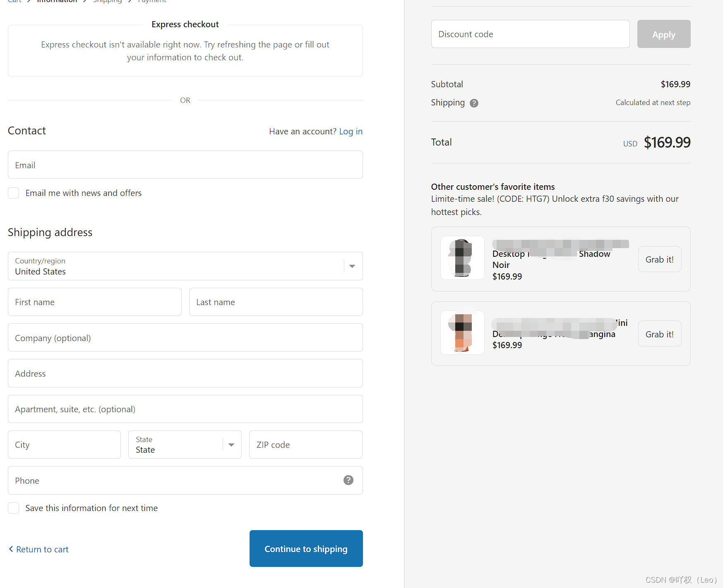This screenshot has width=723, height=588.
Task: Click the Return to cart back chevron
Action: point(11,549)
